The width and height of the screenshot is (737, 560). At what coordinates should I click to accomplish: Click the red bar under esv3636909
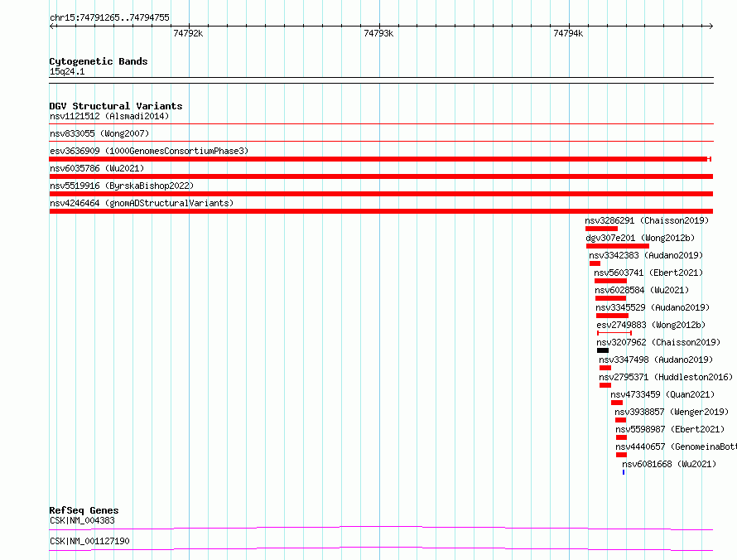coord(380,159)
